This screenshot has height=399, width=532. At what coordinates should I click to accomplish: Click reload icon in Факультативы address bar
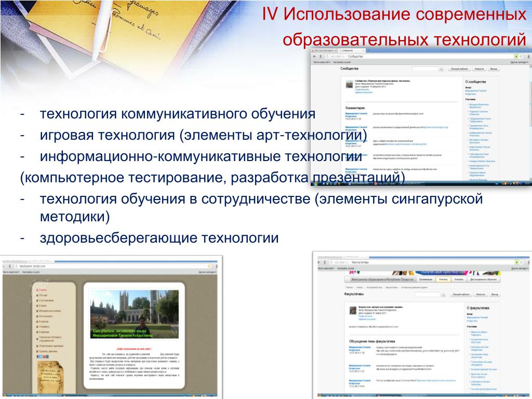[x=331, y=262]
